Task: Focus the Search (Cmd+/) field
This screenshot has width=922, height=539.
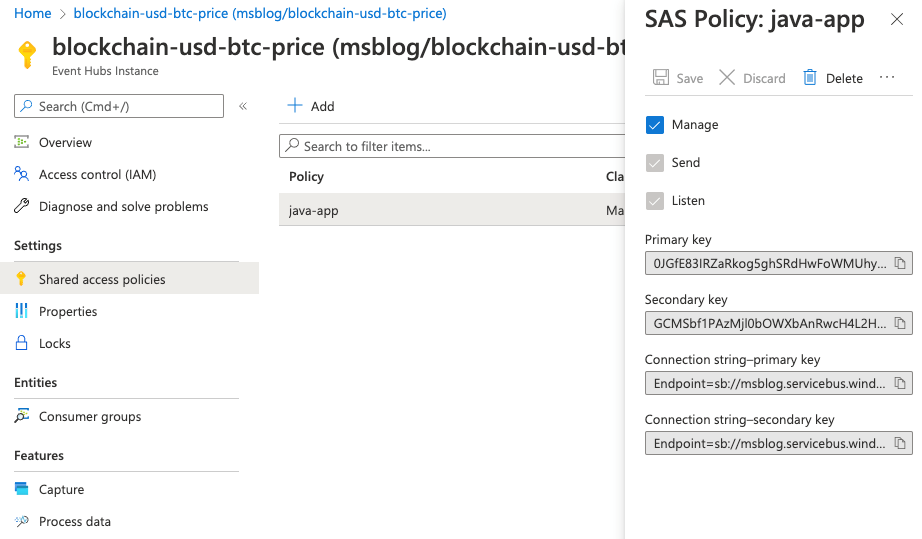Action: 119,106
